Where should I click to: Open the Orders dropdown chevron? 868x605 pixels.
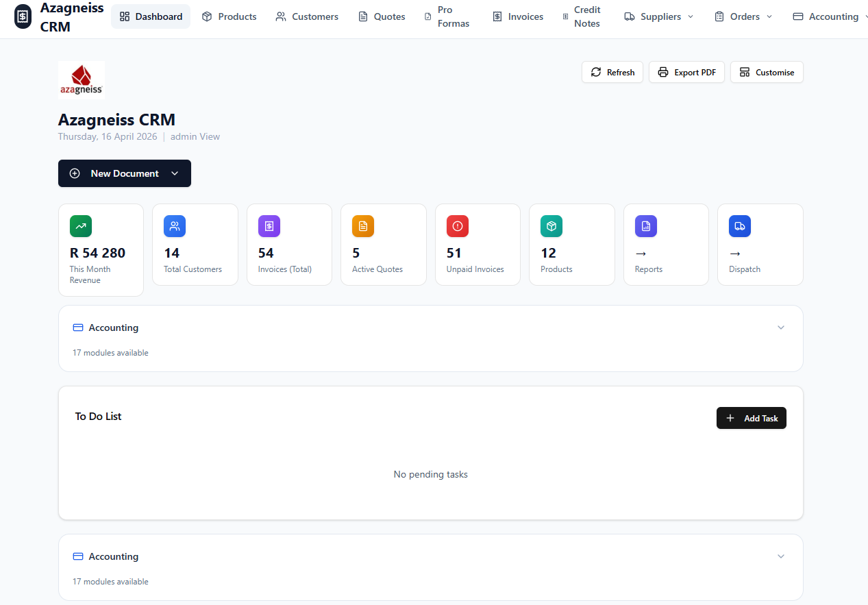pyautogui.click(x=769, y=16)
